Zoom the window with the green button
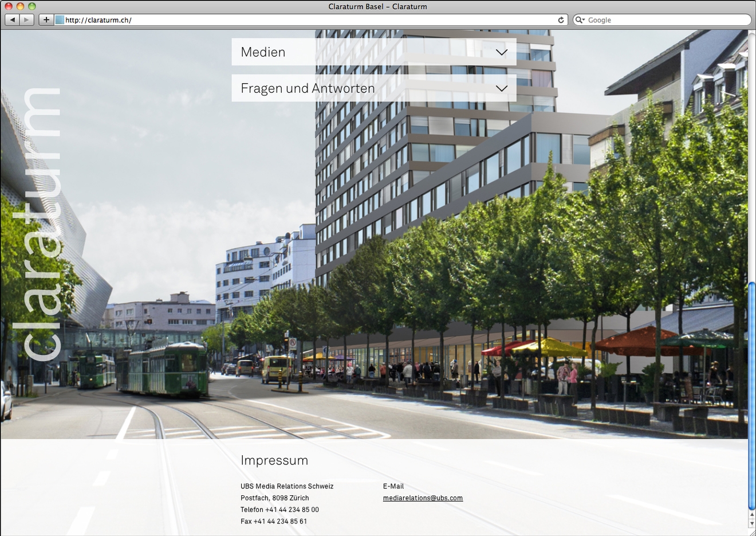This screenshot has height=536, width=756. tap(31, 6)
